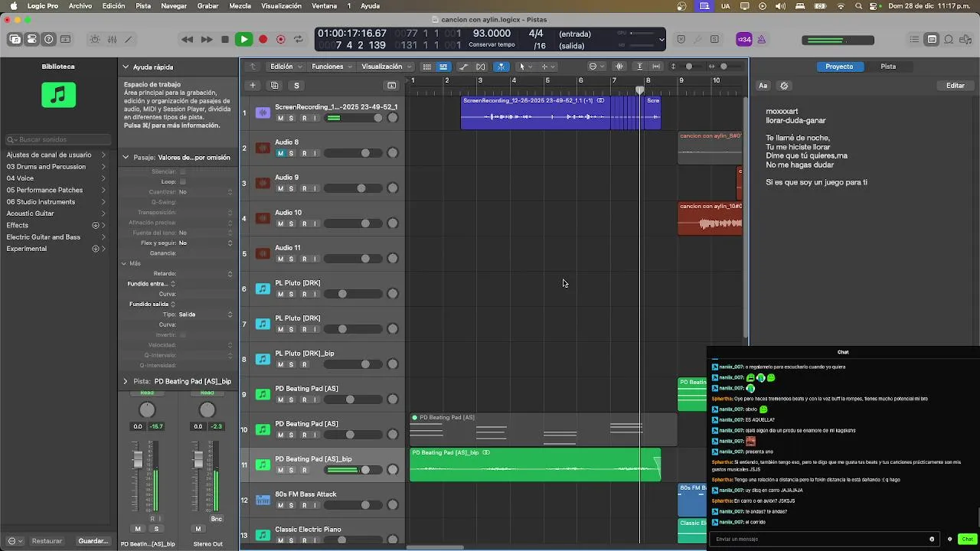Switch to grid view icon in Tracks area

pos(427,67)
